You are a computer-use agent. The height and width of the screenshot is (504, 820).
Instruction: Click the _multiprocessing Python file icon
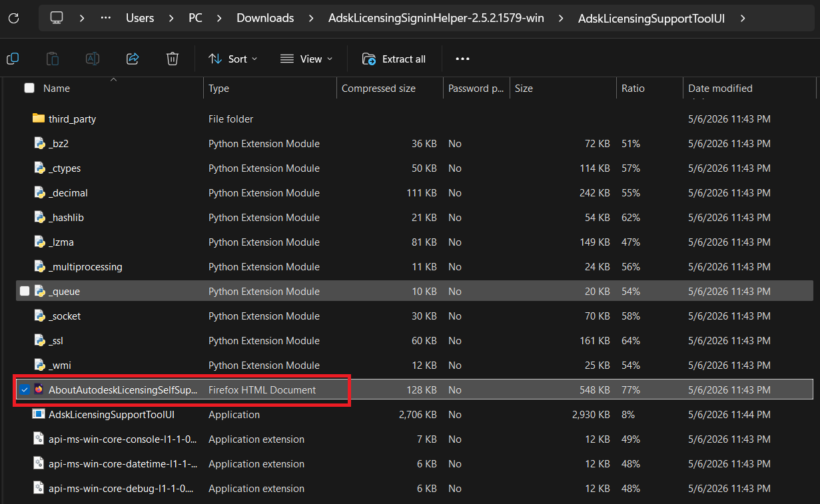coord(39,266)
